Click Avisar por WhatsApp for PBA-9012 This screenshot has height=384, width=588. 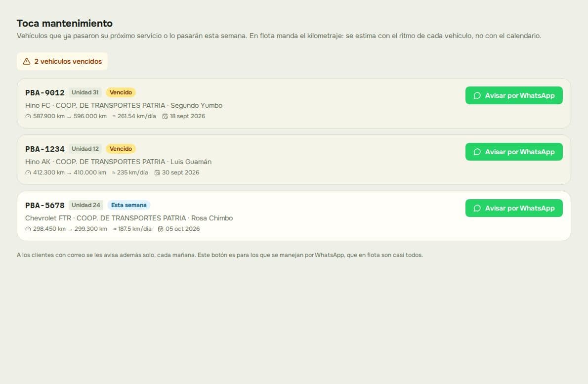tap(514, 95)
